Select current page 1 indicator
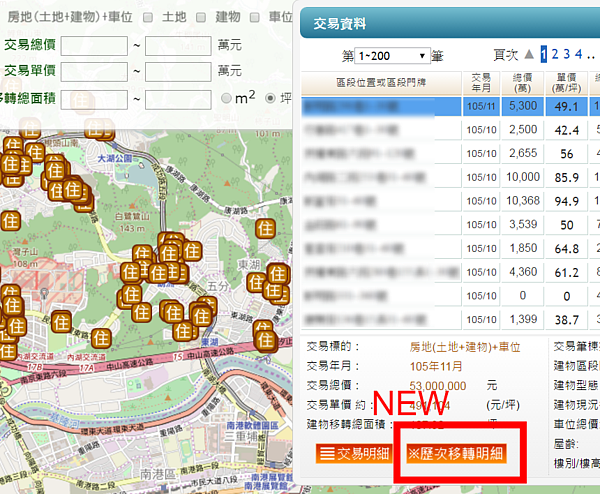 (544, 54)
